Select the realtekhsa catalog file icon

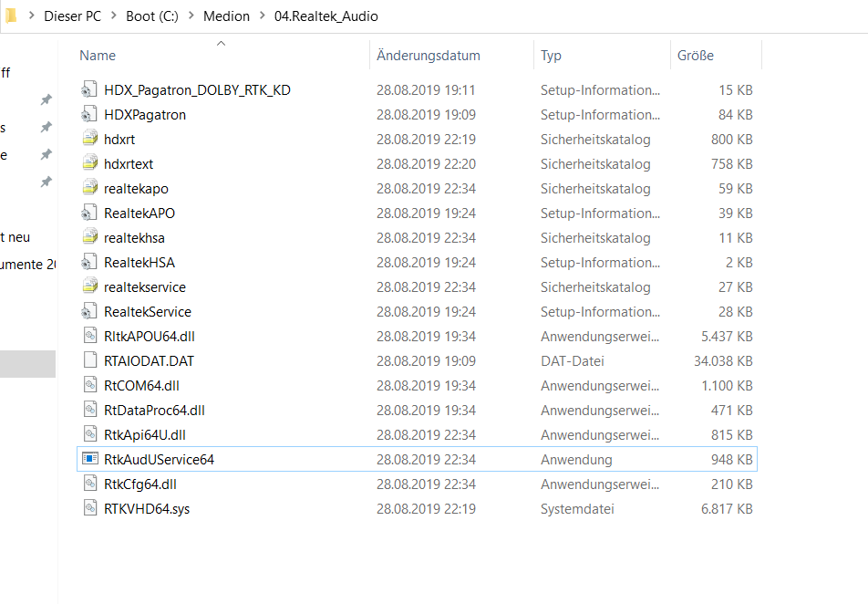point(88,238)
